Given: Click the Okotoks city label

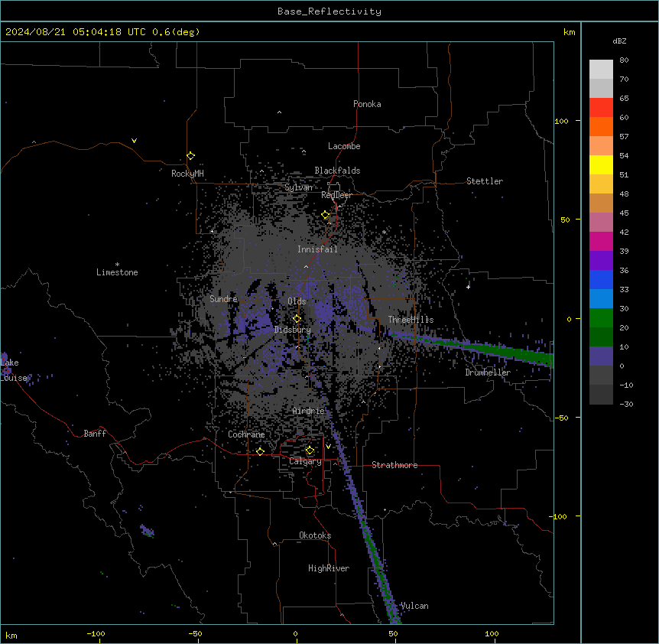Looking at the screenshot, I should pos(315,535).
